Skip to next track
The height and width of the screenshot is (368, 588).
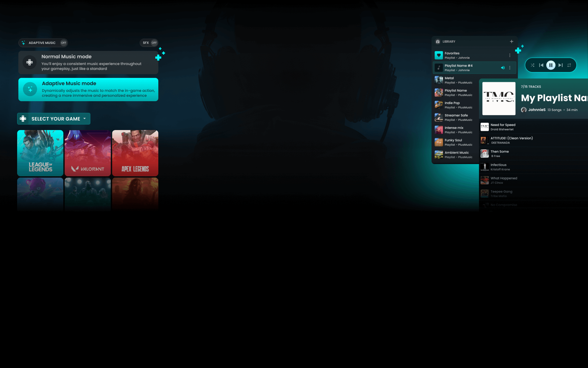tap(560, 65)
